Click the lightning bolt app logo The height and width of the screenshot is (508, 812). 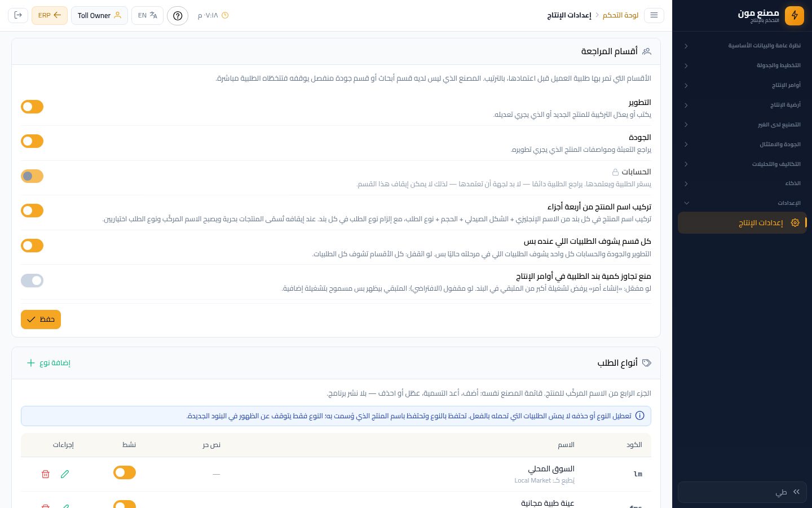coord(795,15)
